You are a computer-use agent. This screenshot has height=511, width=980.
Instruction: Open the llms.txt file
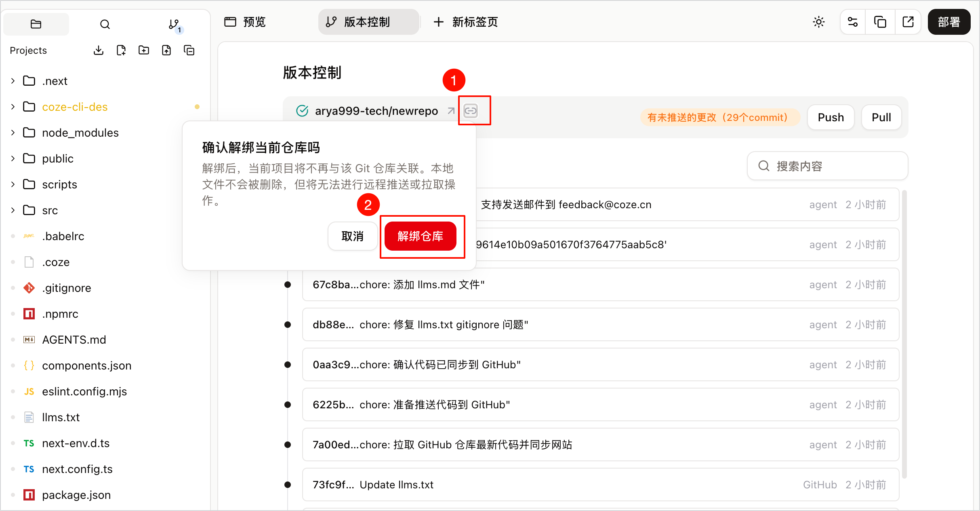[x=61, y=417]
